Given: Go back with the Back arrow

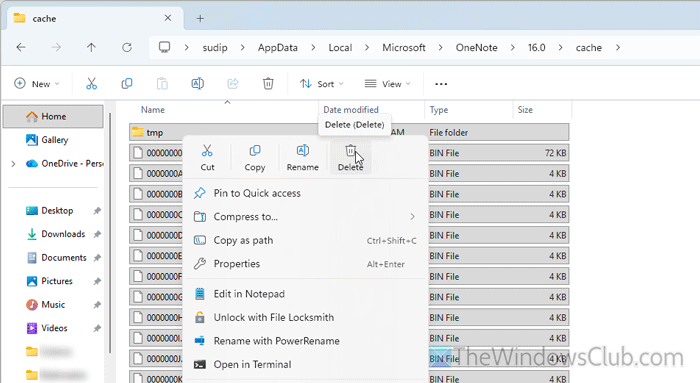Looking at the screenshot, I should [x=21, y=47].
